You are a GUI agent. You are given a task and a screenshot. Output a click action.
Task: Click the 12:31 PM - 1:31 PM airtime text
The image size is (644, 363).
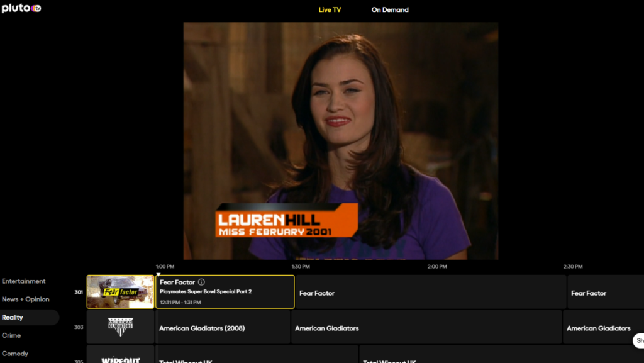pos(180,302)
